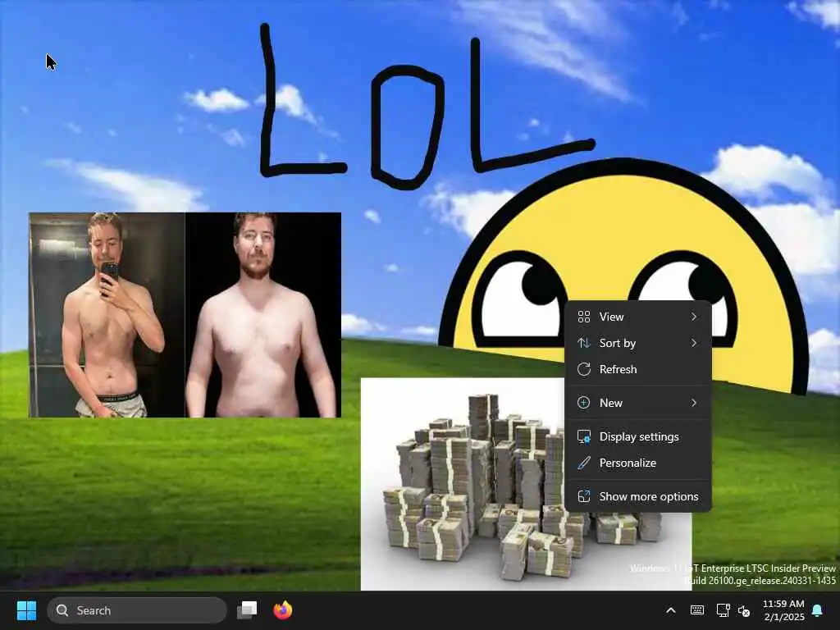Viewport: 840px width, 630px height.
Task: Open the notifications bell icon
Action: pos(818,610)
